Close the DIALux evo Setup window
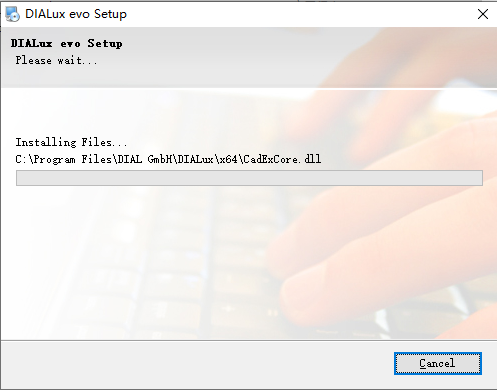 click(483, 14)
